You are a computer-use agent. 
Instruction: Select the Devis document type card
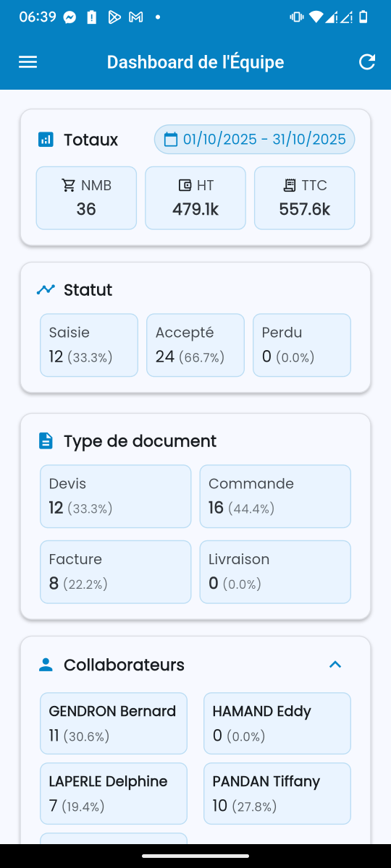coord(116,496)
